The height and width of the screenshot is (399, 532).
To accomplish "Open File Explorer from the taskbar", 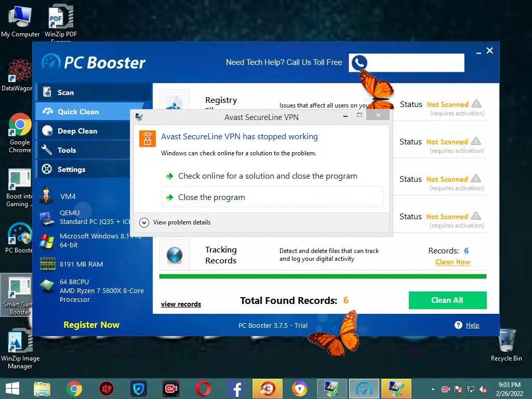I will point(42,389).
